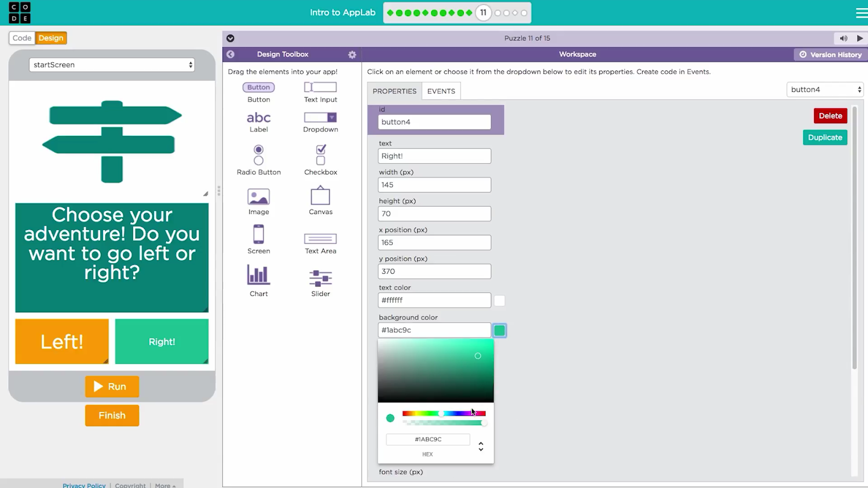Choose the Image element icon
This screenshot has height=488, width=868.
(x=258, y=196)
